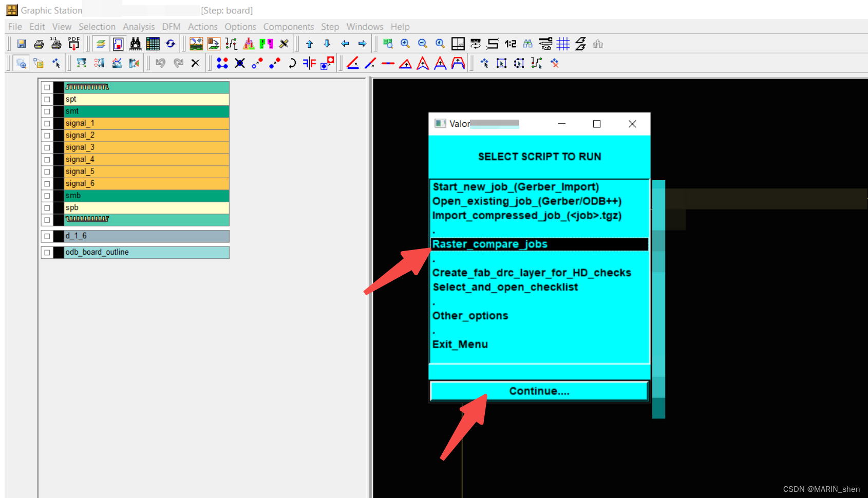Click the 1:2 scale display icon
Screen dimensions: 868x498
click(x=510, y=44)
